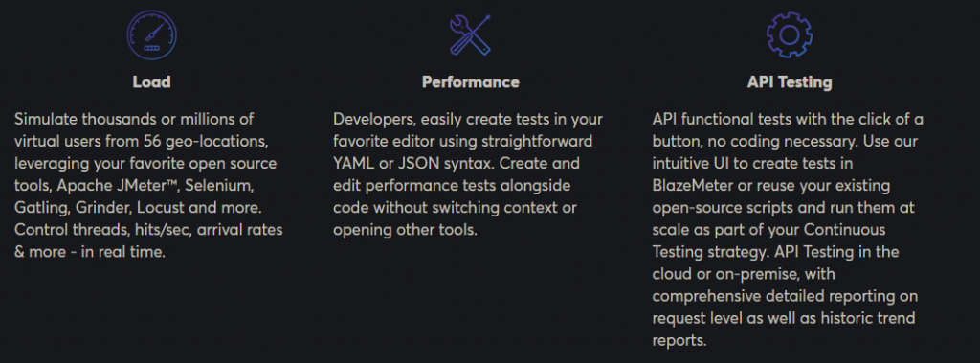Click the API Testing description paragraph
The height and width of the screenshot is (363, 980).
(788, 230)
